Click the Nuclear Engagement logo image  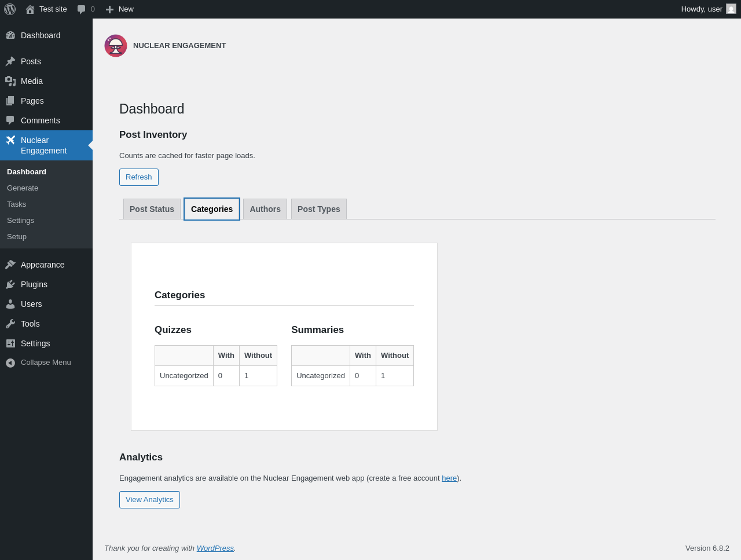(116, 46)
